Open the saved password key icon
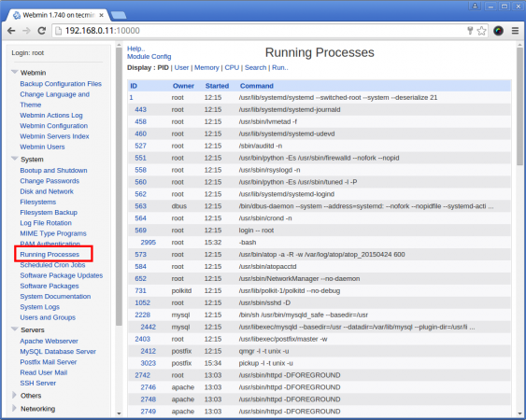The width and height of the screenshot is (526, 420). pyautogui.click(x=470, y=31)
